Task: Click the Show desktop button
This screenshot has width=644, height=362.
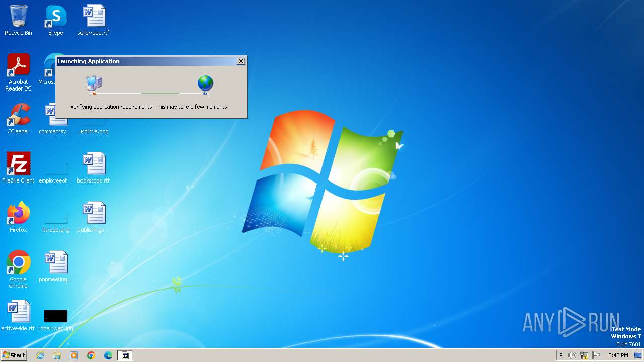Action: pos(638,355)
